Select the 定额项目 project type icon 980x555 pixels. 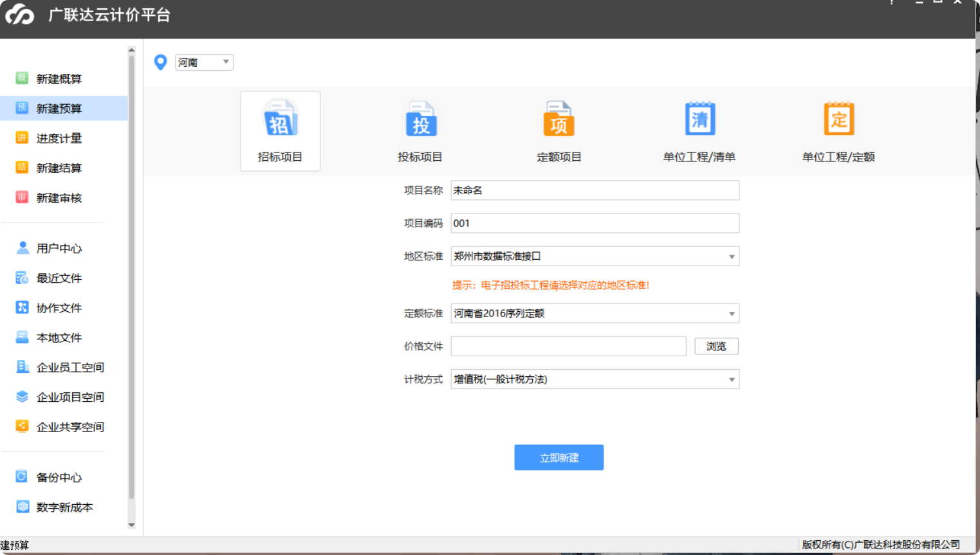[559, 118]
